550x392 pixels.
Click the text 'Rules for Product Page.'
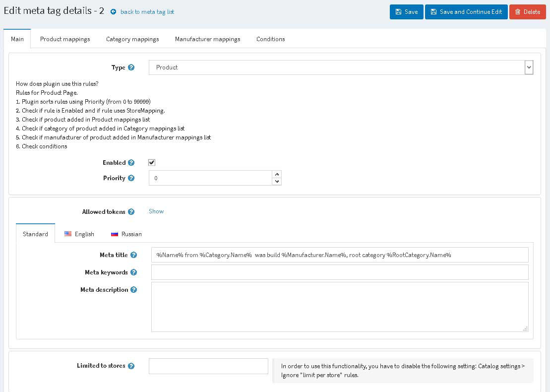click(47, 93)
